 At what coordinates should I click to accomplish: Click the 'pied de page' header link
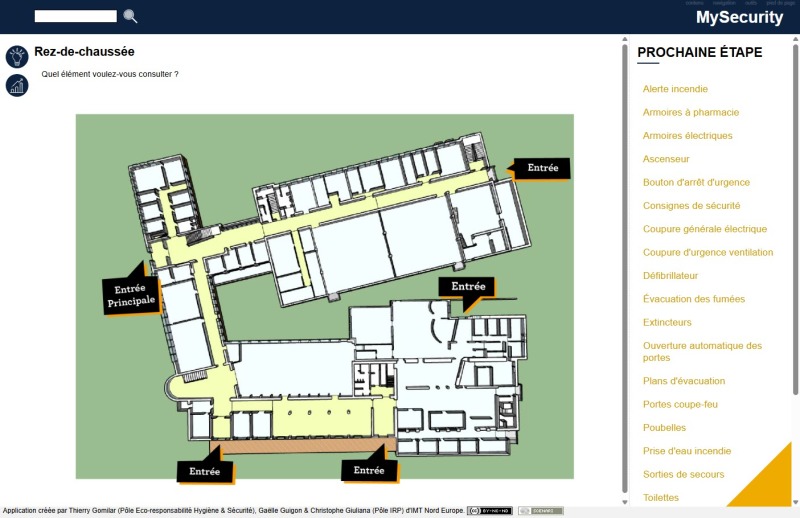780,3
